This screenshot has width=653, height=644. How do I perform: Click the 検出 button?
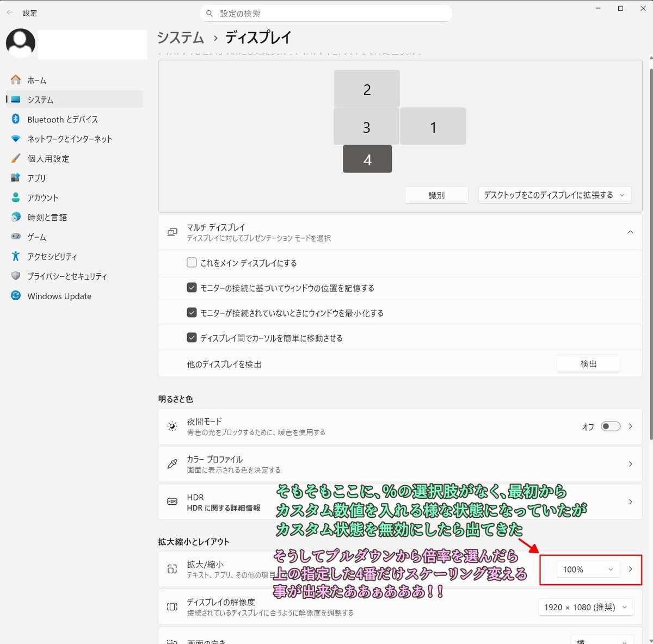click(x=589, y=364)
